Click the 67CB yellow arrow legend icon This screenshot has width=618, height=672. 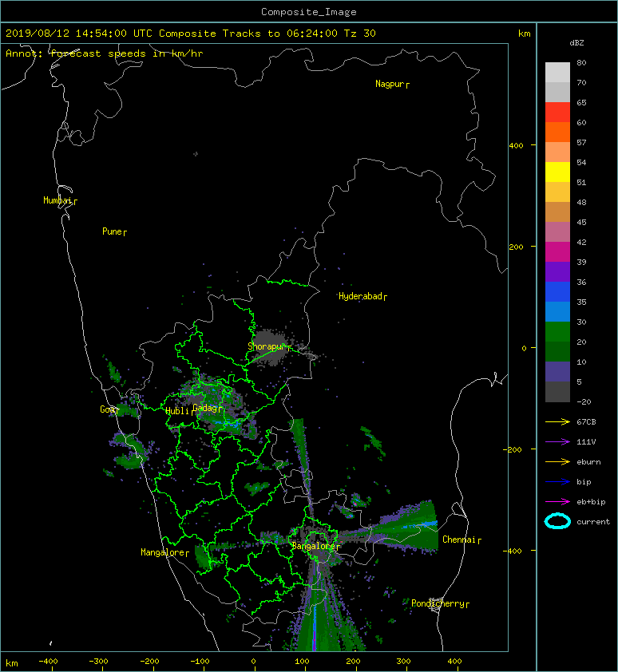tap(557, 422)
